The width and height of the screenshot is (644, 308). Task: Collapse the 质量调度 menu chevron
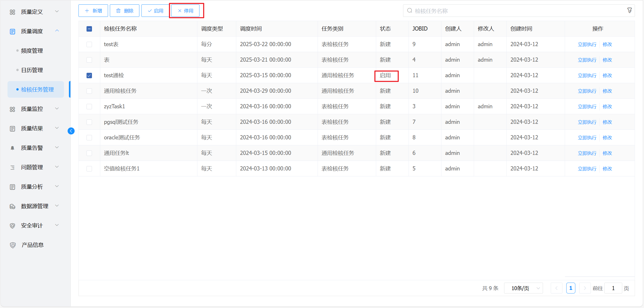[57, 31]
